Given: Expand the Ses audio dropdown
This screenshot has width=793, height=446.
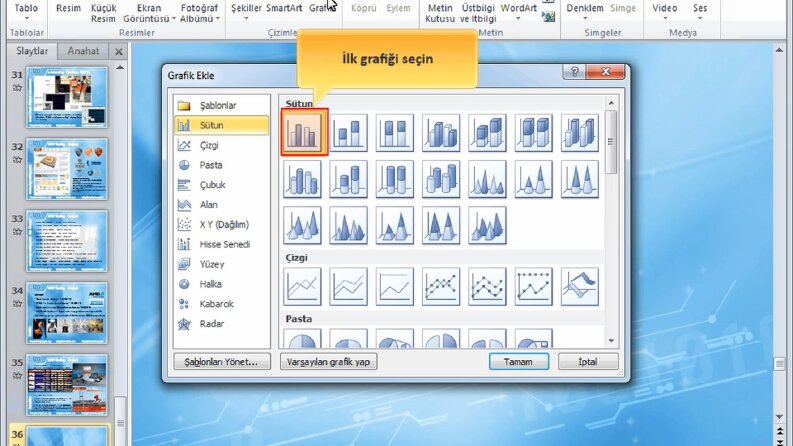Looking at the screenshot, I should click(700, 12).
